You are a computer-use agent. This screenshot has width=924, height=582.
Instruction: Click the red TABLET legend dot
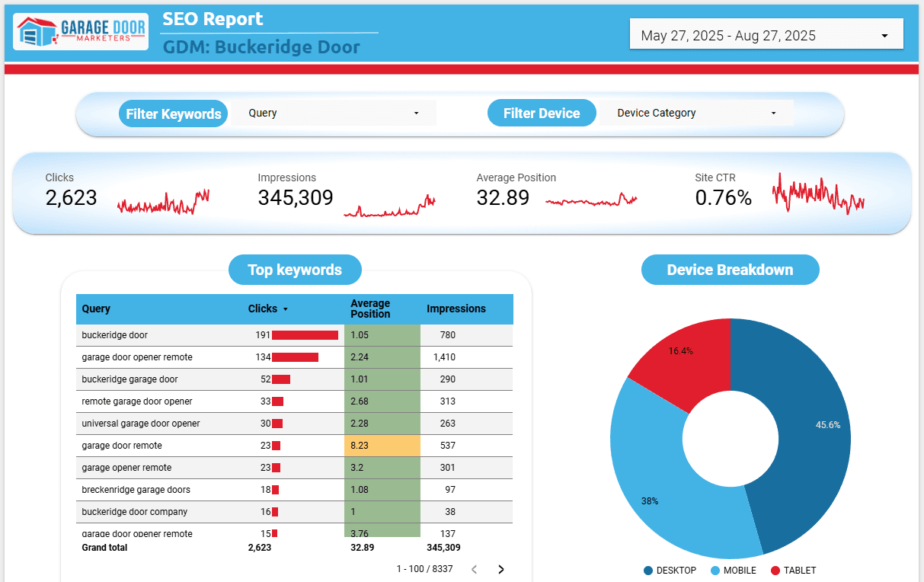[777, 570]
